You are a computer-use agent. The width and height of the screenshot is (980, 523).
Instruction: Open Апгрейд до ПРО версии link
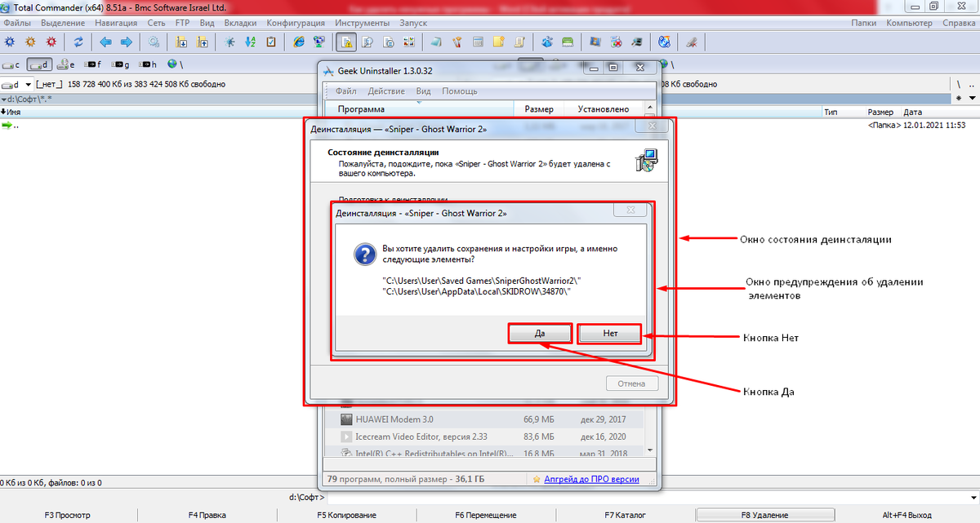click(591, 480)
